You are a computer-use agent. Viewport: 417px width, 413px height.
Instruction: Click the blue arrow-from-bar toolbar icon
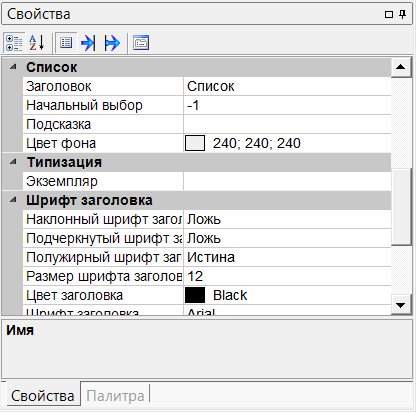click(112, 43)
